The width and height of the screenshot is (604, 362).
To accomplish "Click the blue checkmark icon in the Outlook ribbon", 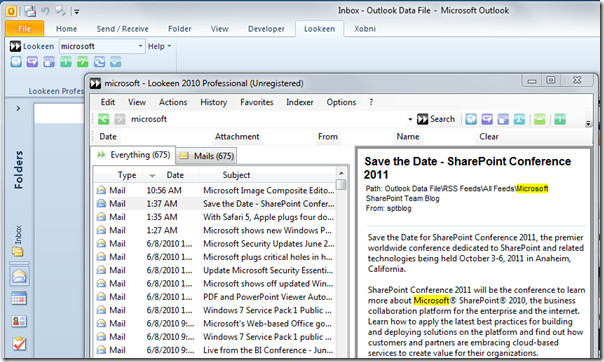I will click(x=116, y=62).
